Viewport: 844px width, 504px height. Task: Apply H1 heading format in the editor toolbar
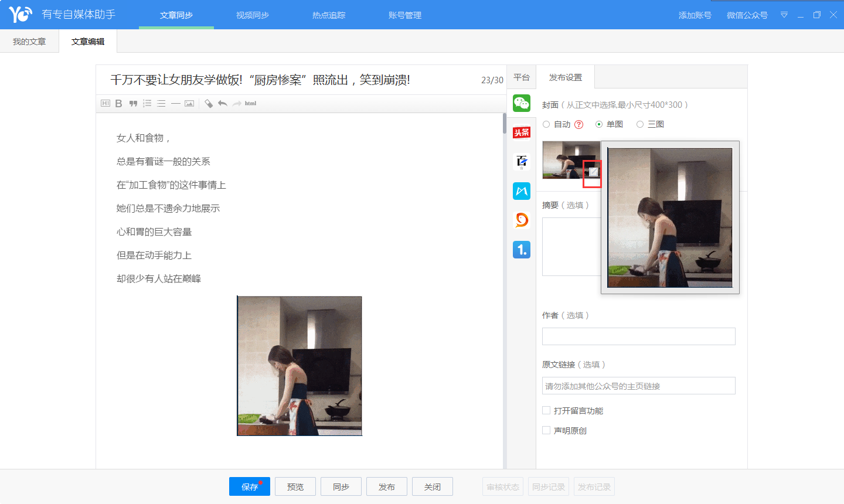pyautogui.click(x=105, y=104)
